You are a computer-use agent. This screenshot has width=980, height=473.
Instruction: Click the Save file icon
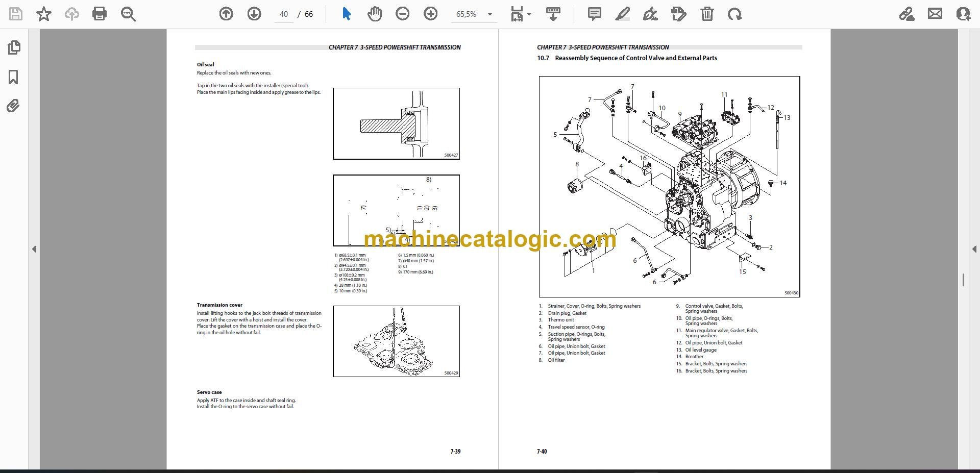pos(16,14)
